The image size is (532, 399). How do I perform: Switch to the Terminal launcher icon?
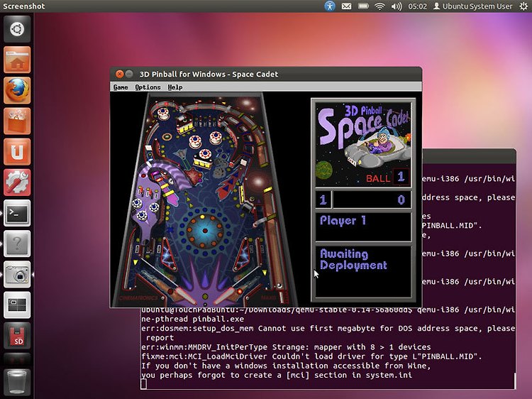(x=17, y=213)
